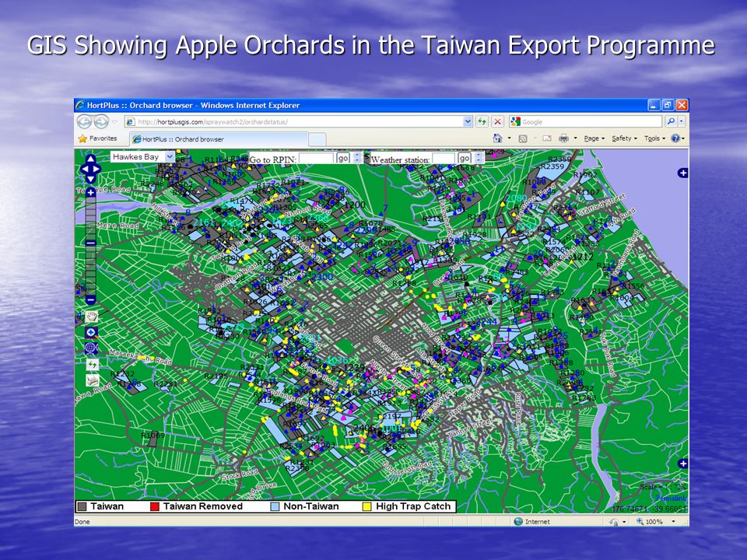
Task: Select the hand pan tool
Action: 92,317
